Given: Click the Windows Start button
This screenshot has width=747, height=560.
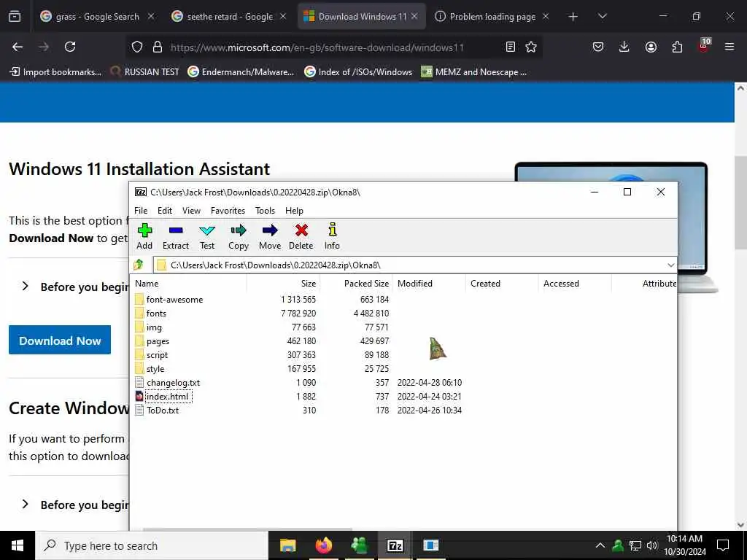Looking at the screenshot, I should click(18, 545).
